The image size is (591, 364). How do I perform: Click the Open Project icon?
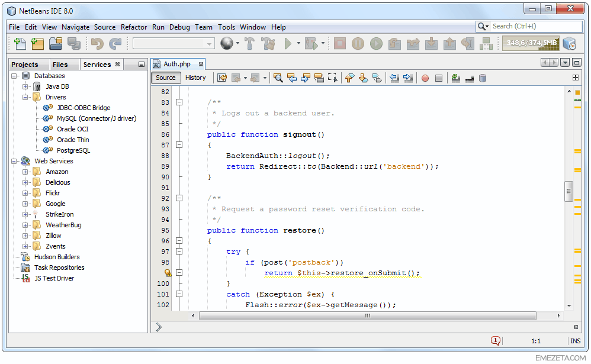pos(56,44)
